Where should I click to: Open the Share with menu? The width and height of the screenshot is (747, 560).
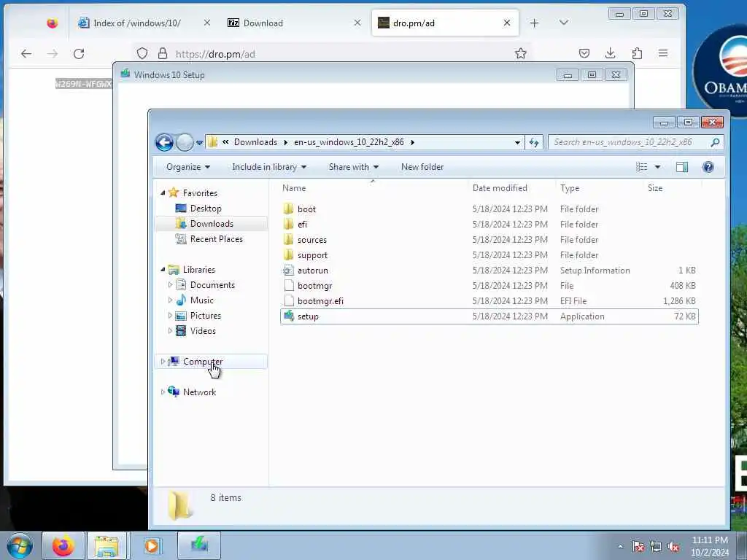point(354,167)
